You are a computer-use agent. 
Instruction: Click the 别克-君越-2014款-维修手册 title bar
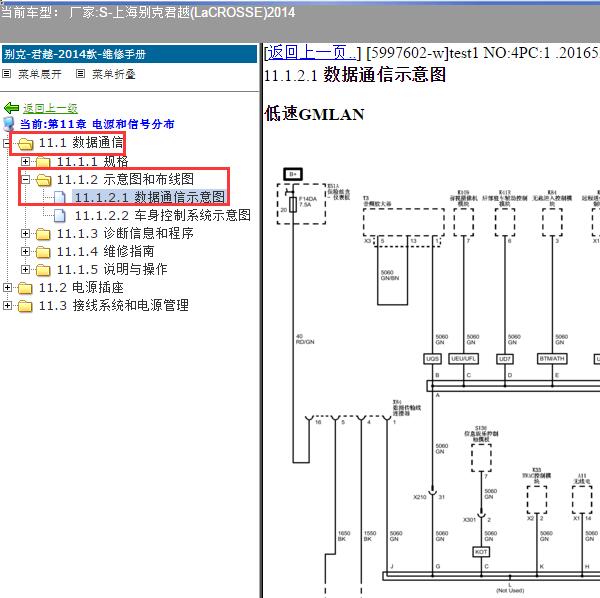(129, 54)
